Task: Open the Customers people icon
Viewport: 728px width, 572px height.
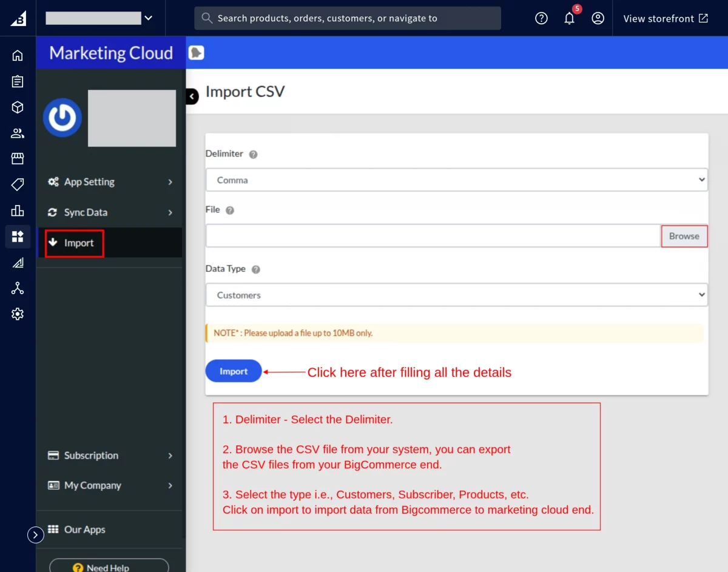Action: [x=18, y=133]
